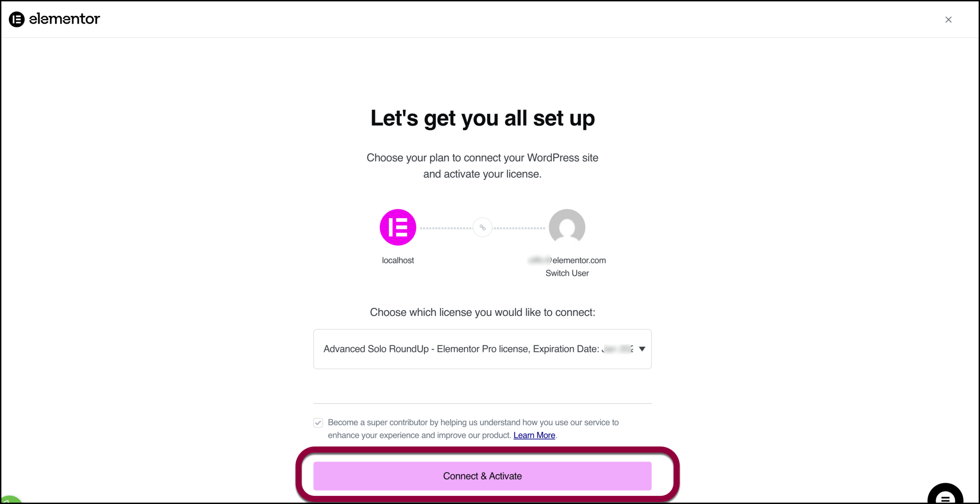Open the Learn More link
The height and width of the screenshot is (504, 980).
pos(534,435)
